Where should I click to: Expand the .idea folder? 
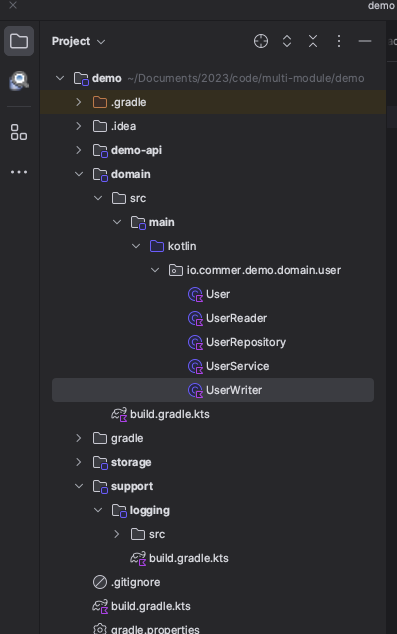(x=79, y=126)
